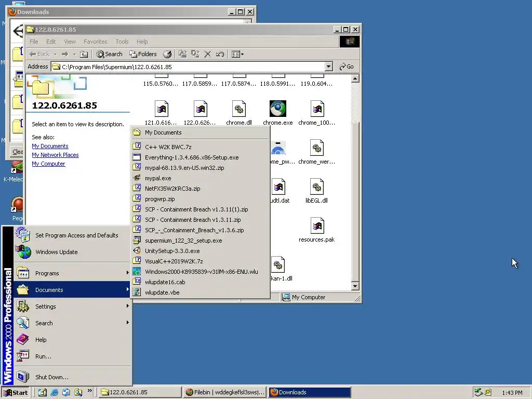Click the Copy To toolbar icon
532x399 pixels.
tap(195, 54)
